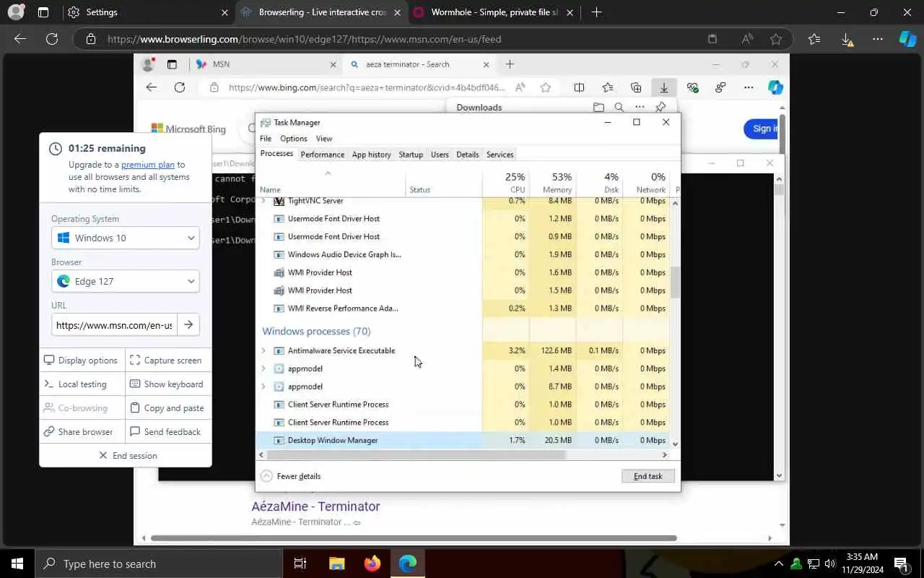The width and height of the screenshot is (924, 578).
Task: Pin the Downloads flyout
Action: click(660, 107)
